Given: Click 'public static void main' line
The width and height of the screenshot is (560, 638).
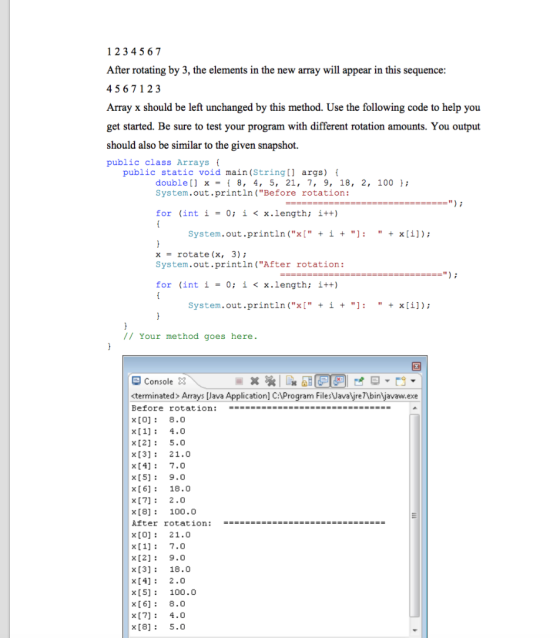Looking at the screenshot, I should pos(231,173).
